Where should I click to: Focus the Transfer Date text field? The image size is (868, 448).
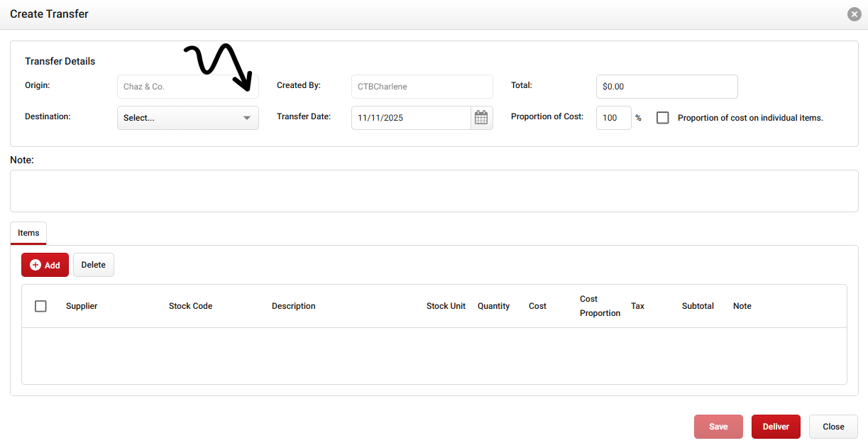point(411,118)
